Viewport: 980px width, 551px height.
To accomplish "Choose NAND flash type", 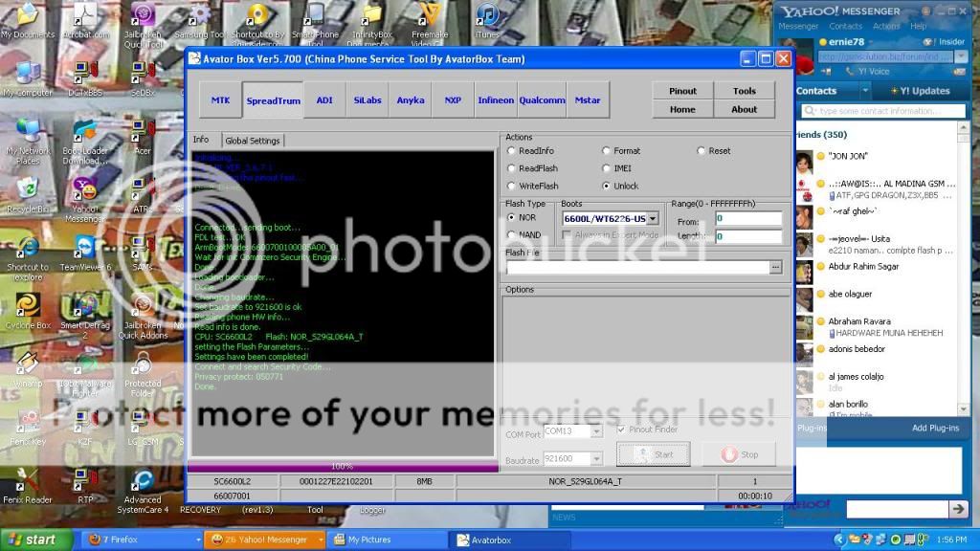I will tap(512, 235).
